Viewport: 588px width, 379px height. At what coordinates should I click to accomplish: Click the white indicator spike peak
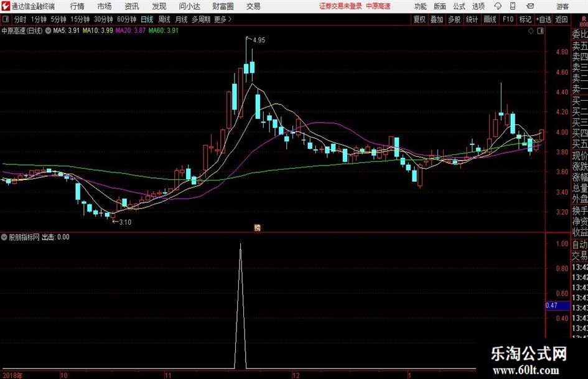tap(240, 245)
